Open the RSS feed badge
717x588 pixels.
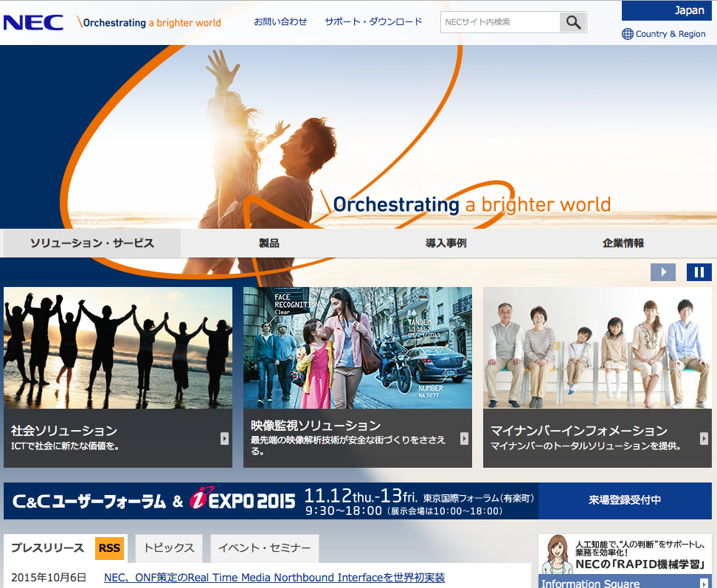109,547
